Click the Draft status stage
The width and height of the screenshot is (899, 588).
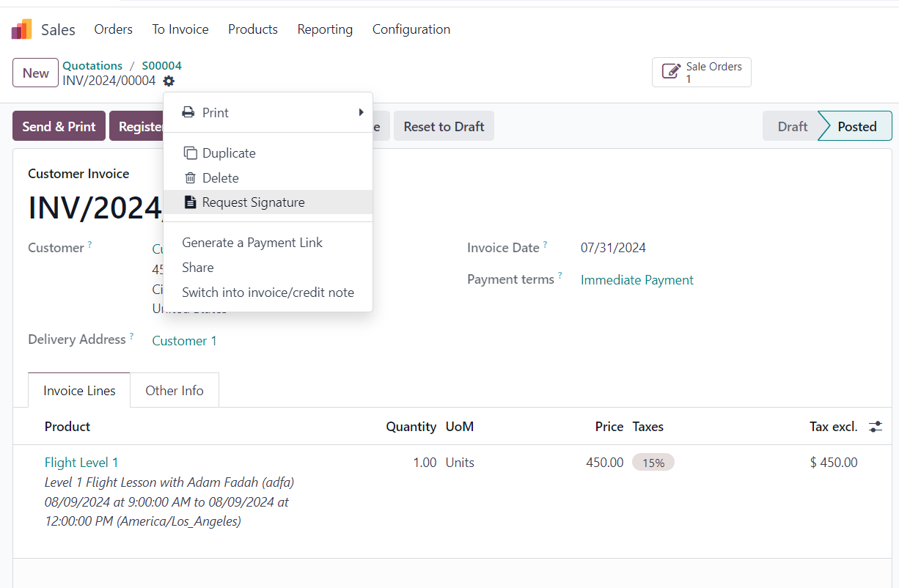click(792, 126)
